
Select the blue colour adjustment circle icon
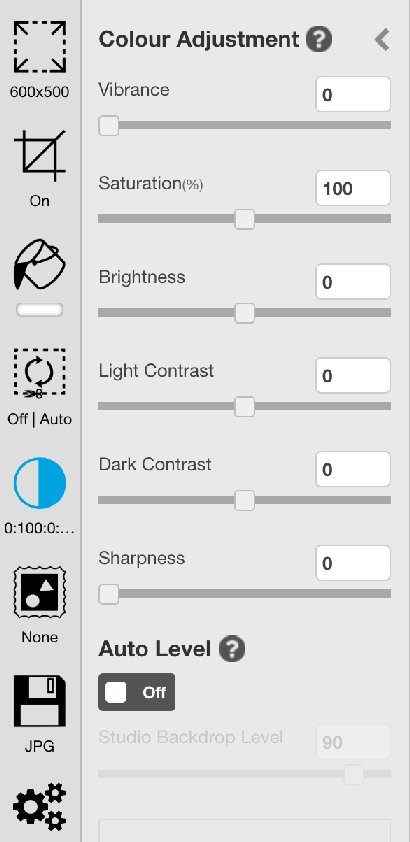(x=40, y=483)
